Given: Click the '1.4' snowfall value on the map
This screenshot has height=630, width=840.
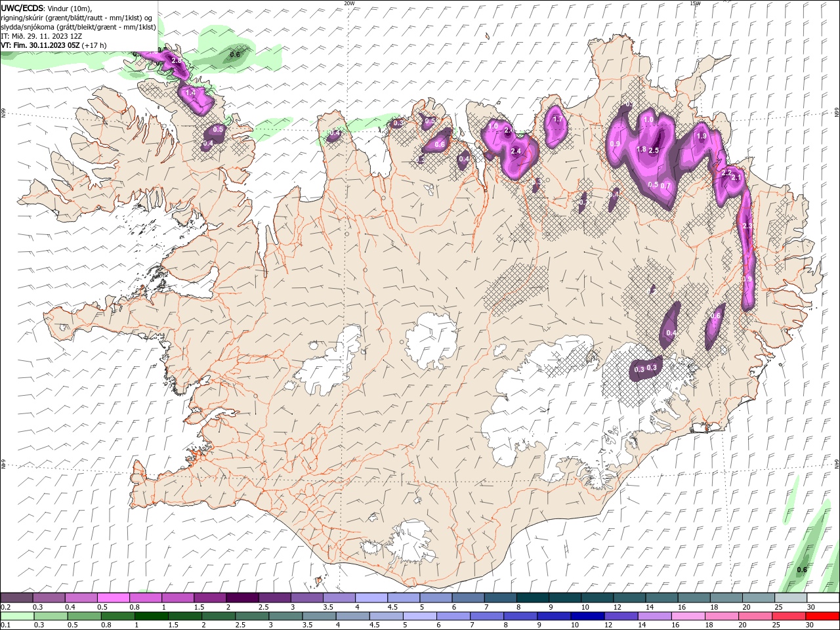Looking at the screenshot, I should pyautogui.click(x=191, y=93).
